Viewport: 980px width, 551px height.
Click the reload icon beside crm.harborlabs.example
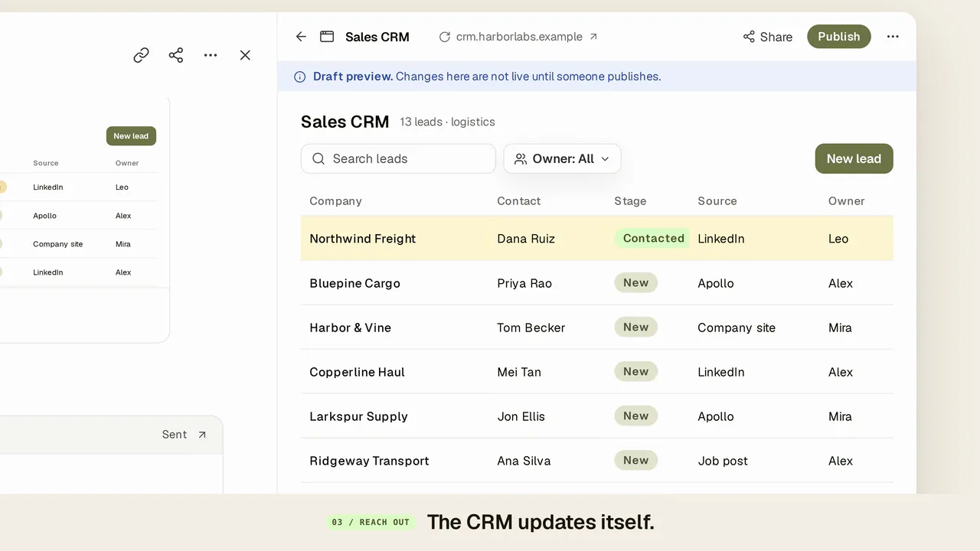click(x=444, y=37)
